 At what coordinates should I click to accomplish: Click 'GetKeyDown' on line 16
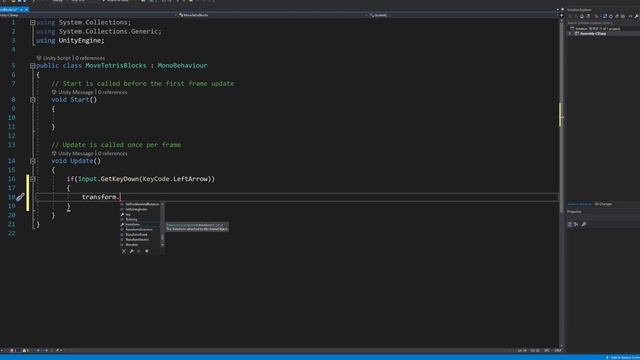click(120, 179)
